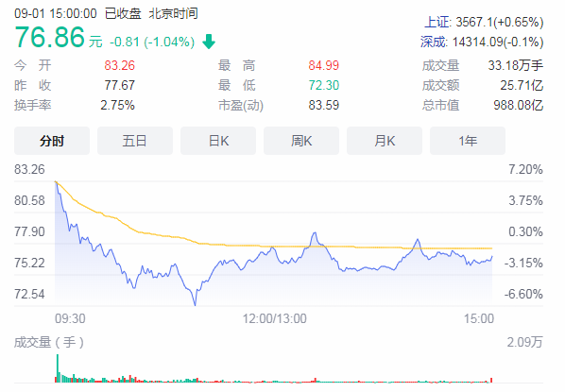This screenshot has height=392, width=565.
Task: Click the 15:00 time axis label
Action: (479, 318)
